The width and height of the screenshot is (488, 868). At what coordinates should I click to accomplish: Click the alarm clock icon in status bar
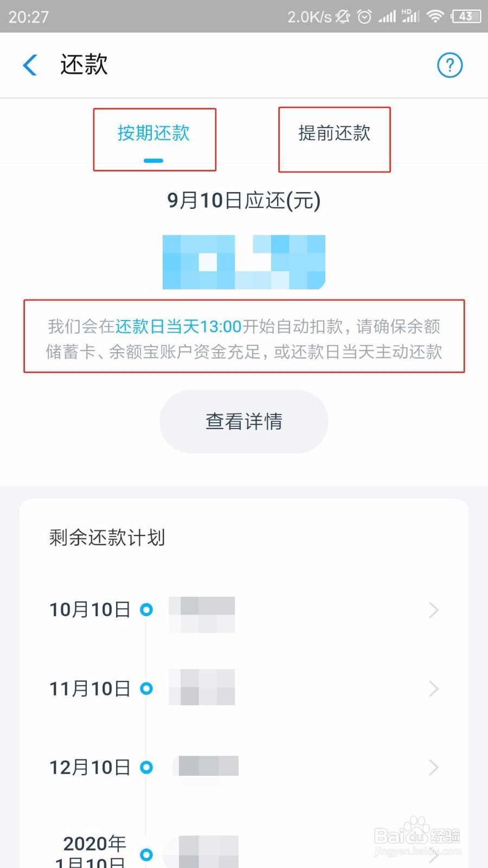364,16
